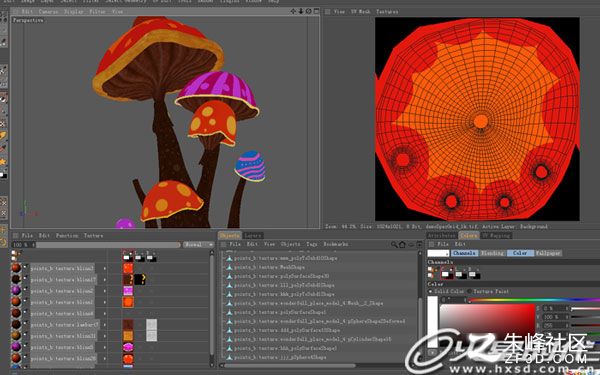Open the Tags menu in Objects manager
Image resolution: width=600 pixels, height=375 pixels.
click(x=311, y=244)
